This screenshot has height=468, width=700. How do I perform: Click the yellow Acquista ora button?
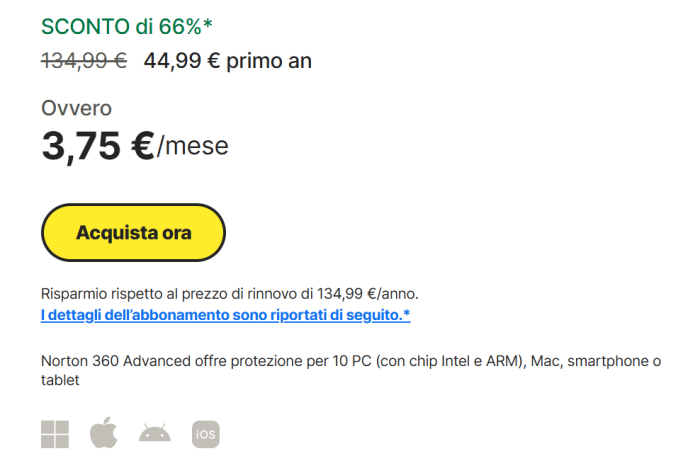(x=133, y=233)
